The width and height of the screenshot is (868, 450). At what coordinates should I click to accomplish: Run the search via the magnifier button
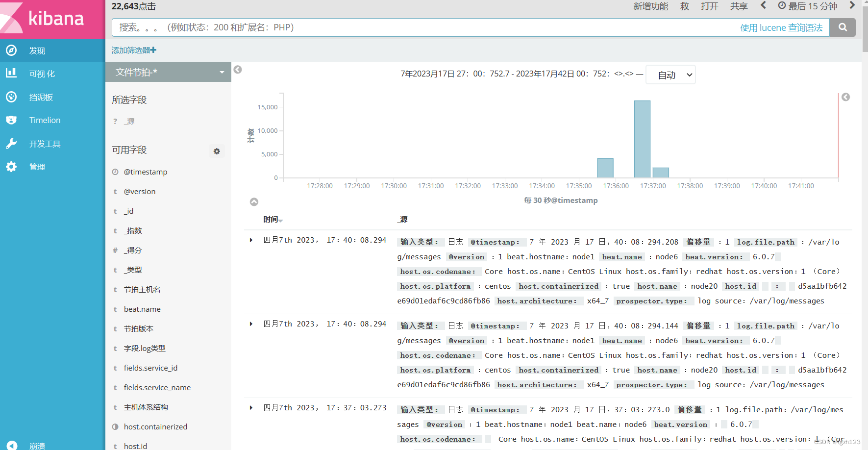(843, 27)
